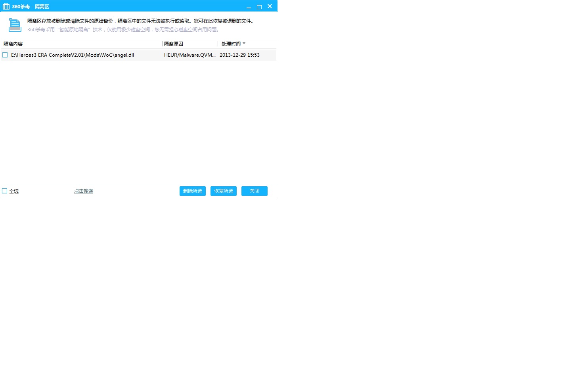Image resolution: width=578 pixels, height=392 pixels.
Task: Click the 删除所选 delete selected button
Action: pos(193,191)
